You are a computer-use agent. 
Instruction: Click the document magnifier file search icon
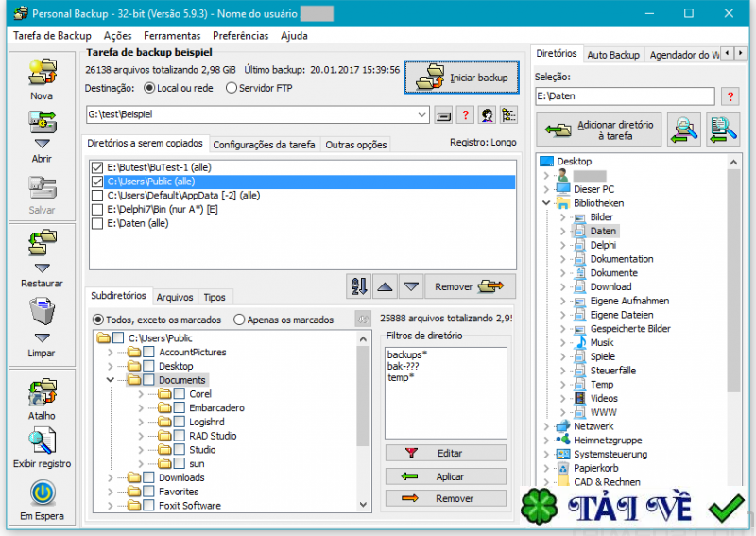click(723, 130)
